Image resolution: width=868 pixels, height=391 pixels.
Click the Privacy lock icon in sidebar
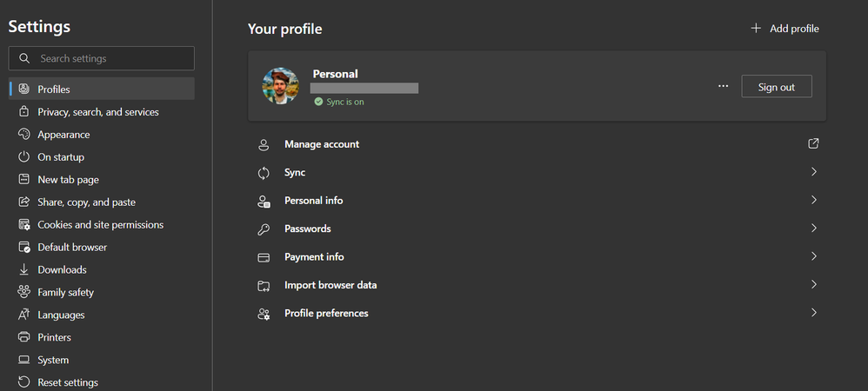click(24, 112)
